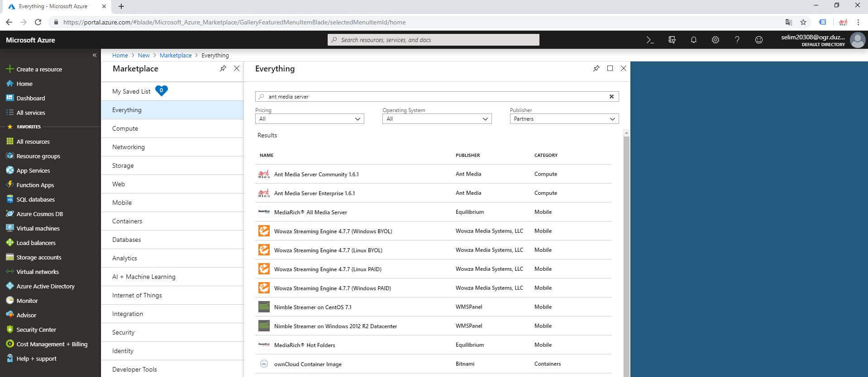This screenshot has height=377, width=868.
Task: Sort by the PUBLISHER column header
Action: coord(467,155)
